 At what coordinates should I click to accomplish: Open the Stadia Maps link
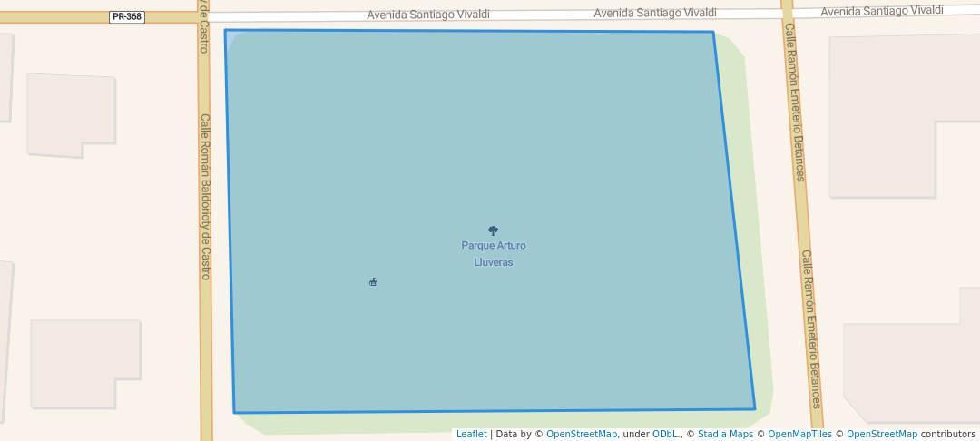tap(725, 434)
